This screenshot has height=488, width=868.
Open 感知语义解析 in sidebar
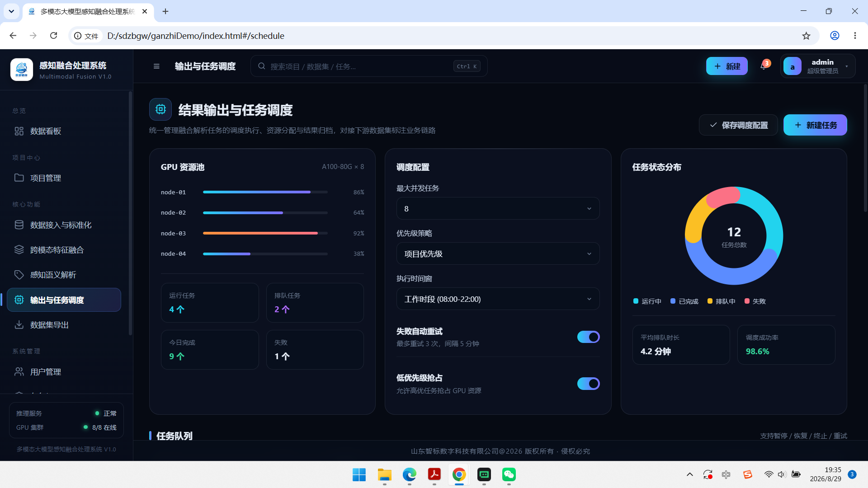[64, 275]
